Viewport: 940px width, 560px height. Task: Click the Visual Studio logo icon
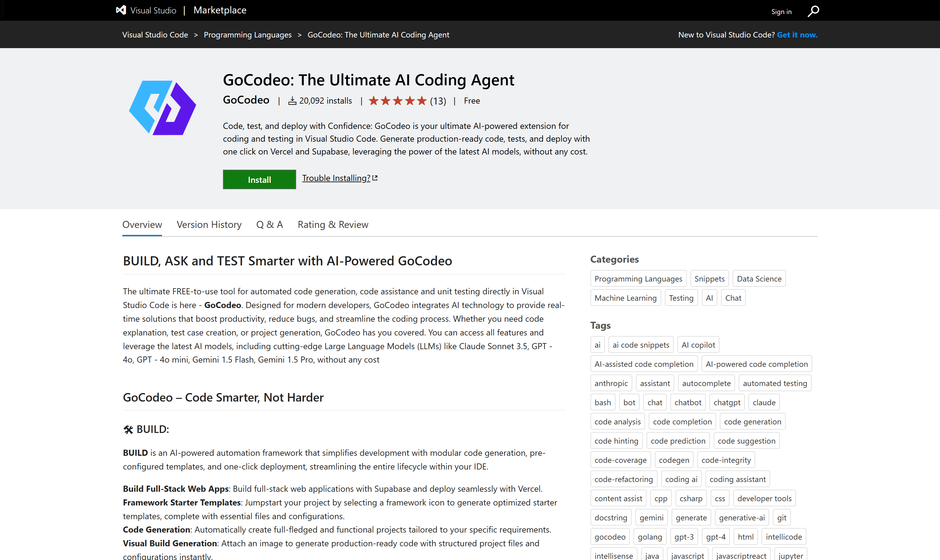coord(121,10)
